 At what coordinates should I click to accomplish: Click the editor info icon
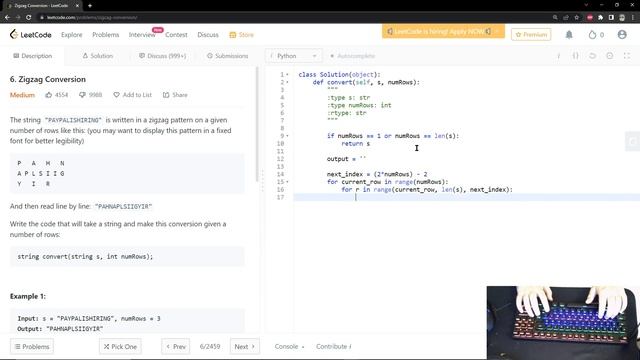pos(558,56)
